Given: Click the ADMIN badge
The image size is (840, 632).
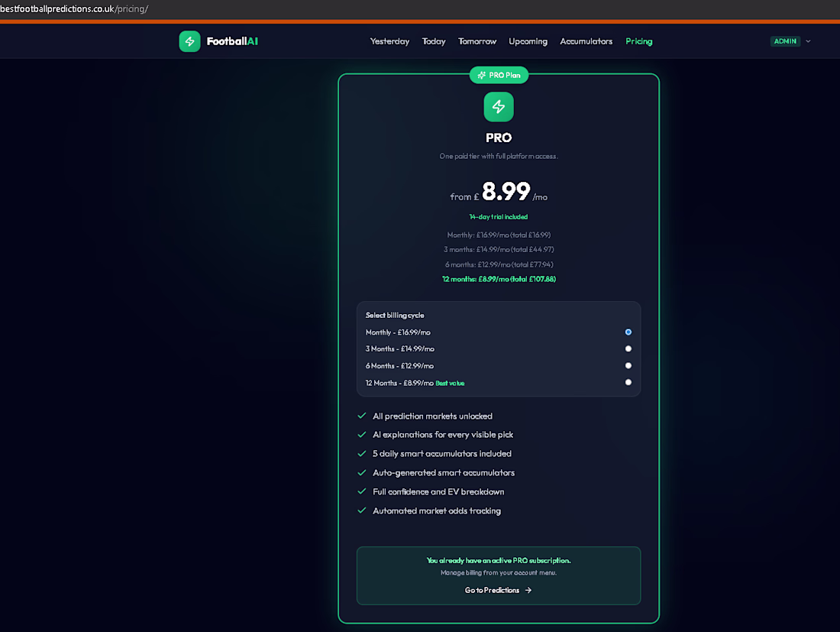Looking at the screenshot, I should pos(785,41).
